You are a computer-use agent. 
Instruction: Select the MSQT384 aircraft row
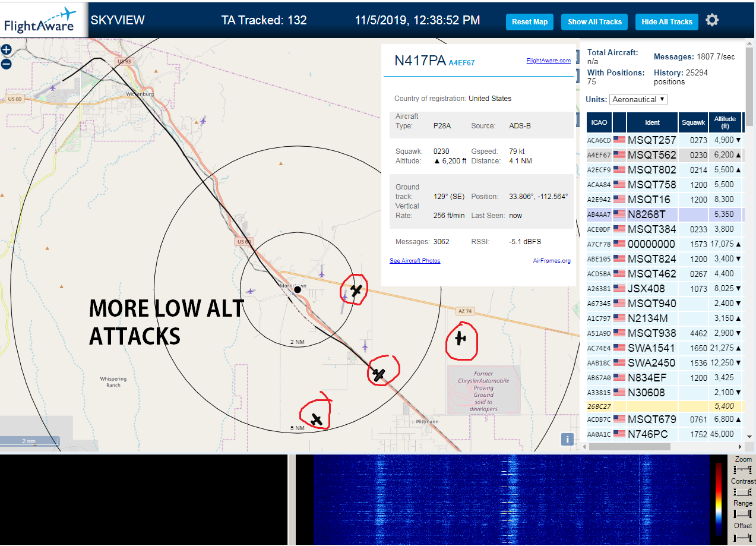665,229
